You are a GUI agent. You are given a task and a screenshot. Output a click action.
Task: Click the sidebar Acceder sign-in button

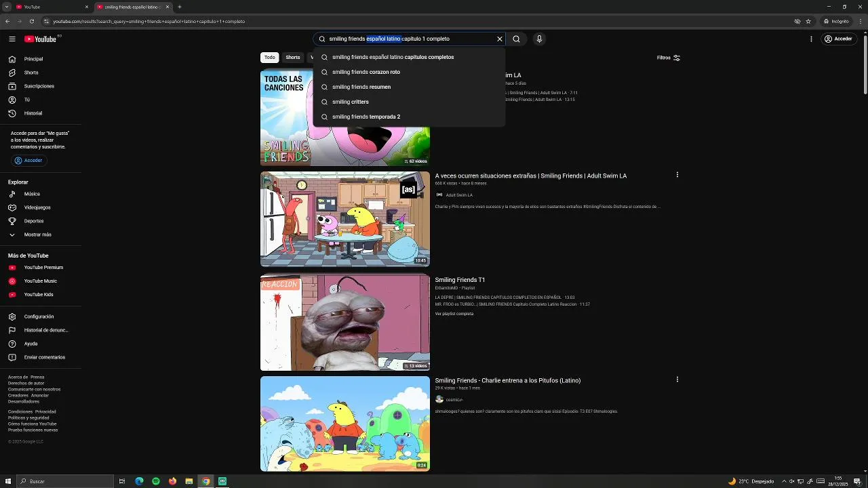click(x=28, y=161)
